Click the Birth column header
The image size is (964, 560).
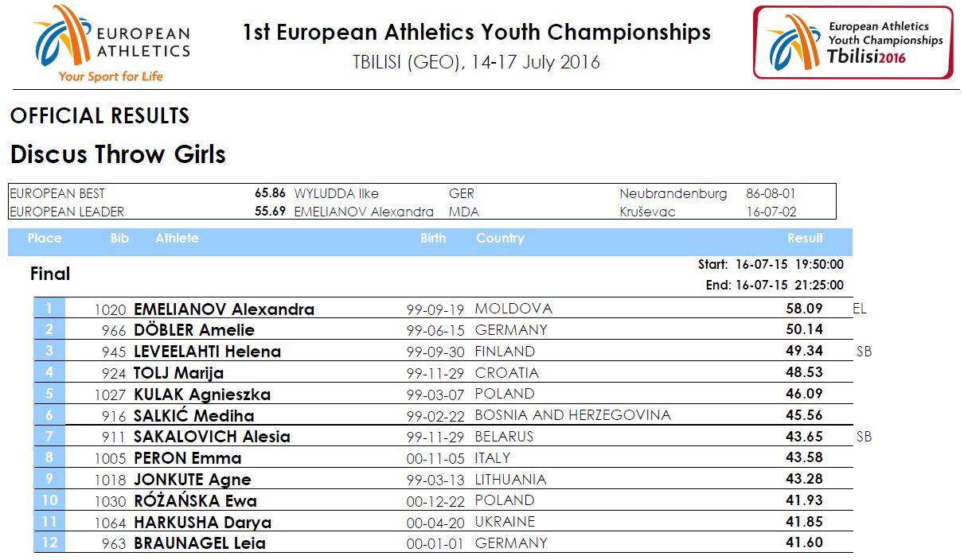[433, 238]
